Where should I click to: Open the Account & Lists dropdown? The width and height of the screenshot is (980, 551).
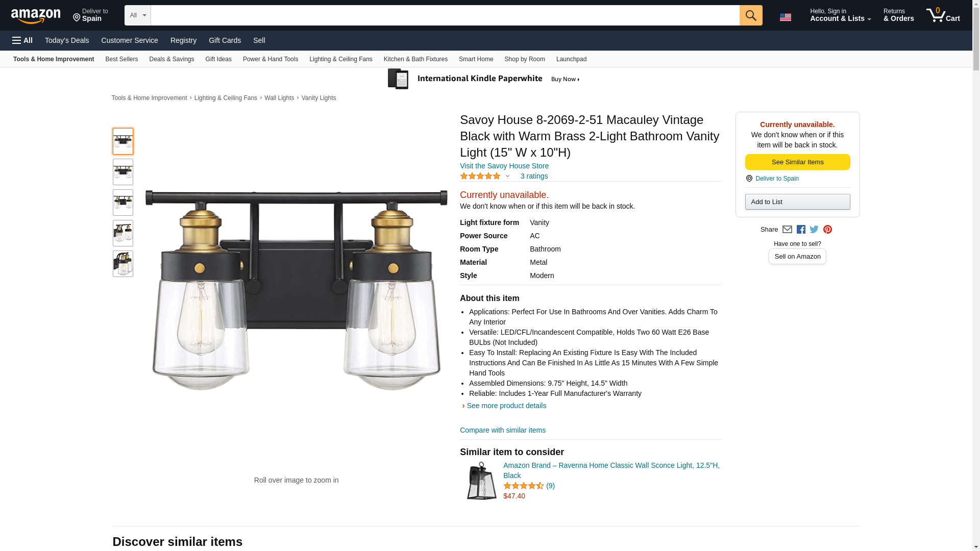[840, 15]
